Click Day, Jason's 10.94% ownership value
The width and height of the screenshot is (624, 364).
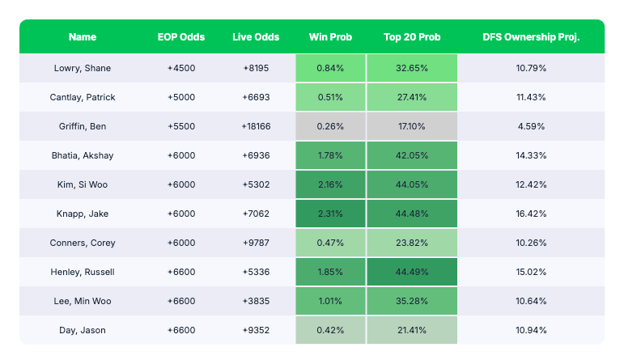coord(531,330)
